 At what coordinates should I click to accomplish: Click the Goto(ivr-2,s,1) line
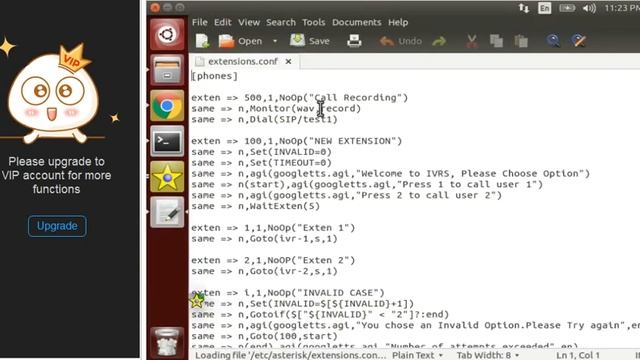[x=264, y=271]
